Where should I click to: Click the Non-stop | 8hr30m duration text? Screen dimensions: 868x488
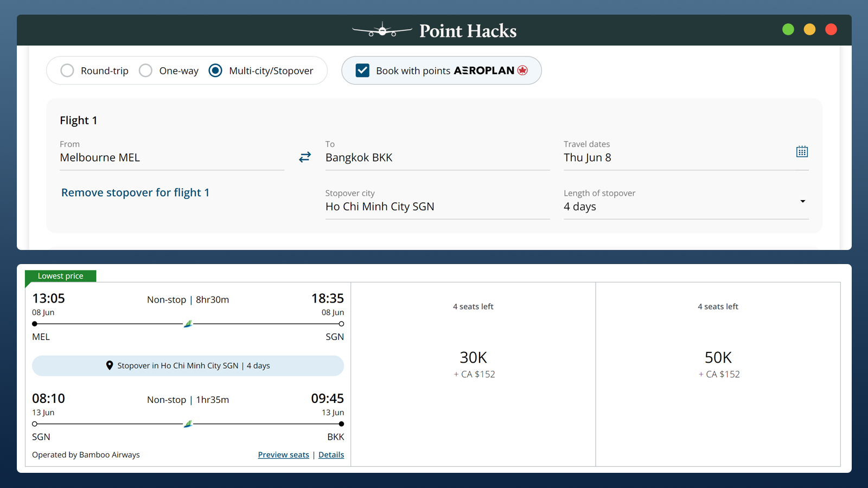click(188, 299)
